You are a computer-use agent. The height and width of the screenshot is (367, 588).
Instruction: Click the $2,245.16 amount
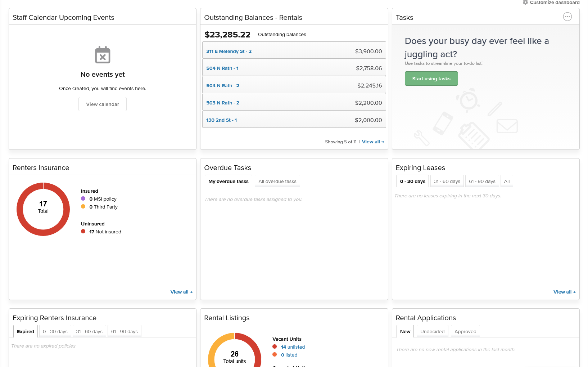coord(370,85)
